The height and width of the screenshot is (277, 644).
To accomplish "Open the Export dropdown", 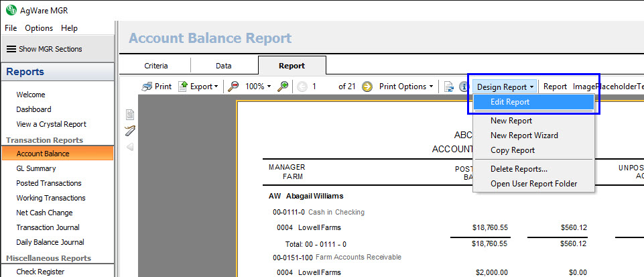I will (198, 87).
